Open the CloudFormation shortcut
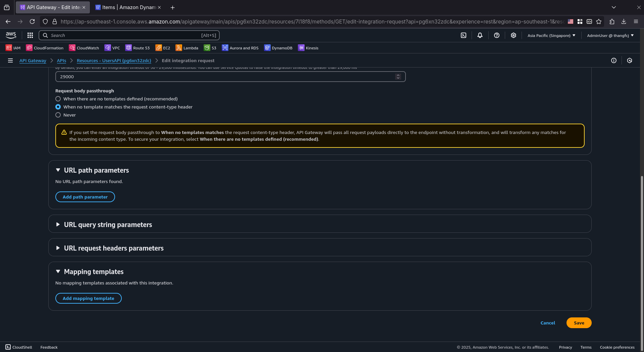This screenshot has width=644, height=352. pyautogui.click(x=45, y=48)
